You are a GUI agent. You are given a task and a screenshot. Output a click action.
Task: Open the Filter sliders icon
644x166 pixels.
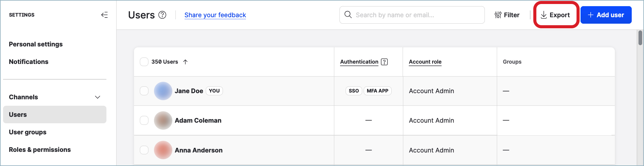[498, 15]
